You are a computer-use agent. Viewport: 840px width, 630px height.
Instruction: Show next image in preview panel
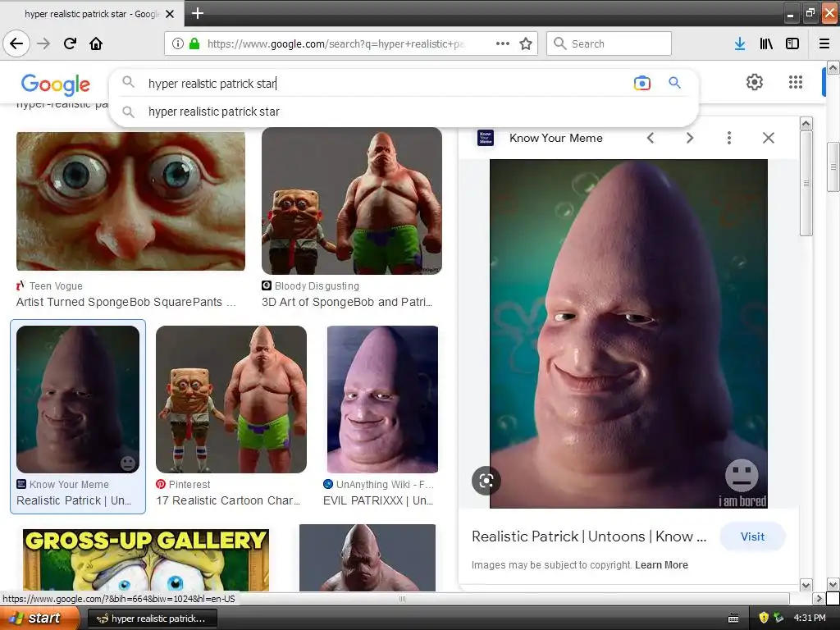689,138
